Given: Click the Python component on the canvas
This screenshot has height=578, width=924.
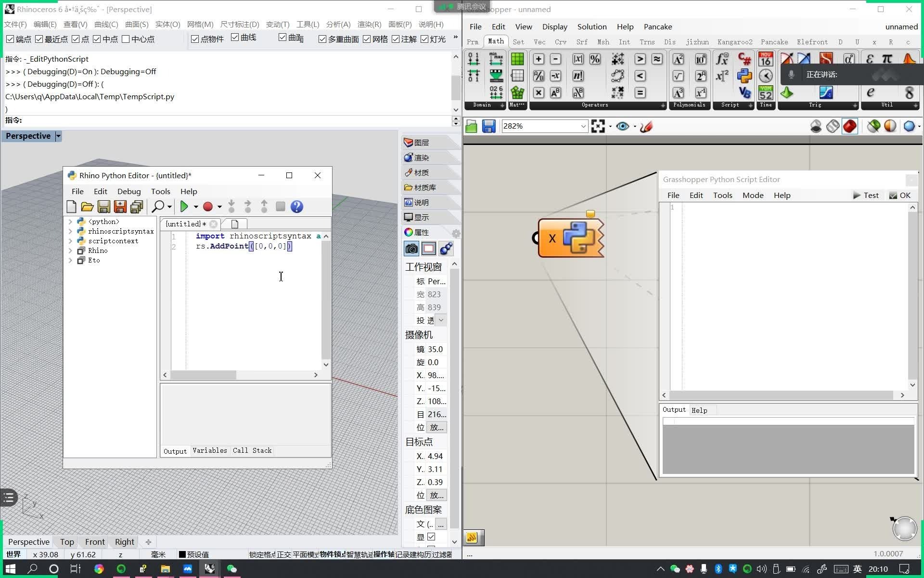Looking at the screenshot, I should [577, 237].
